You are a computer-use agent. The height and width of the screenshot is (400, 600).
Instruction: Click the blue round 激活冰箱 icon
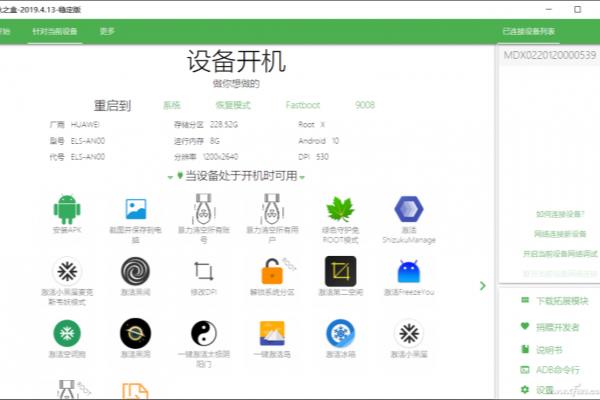pos(340,333)
